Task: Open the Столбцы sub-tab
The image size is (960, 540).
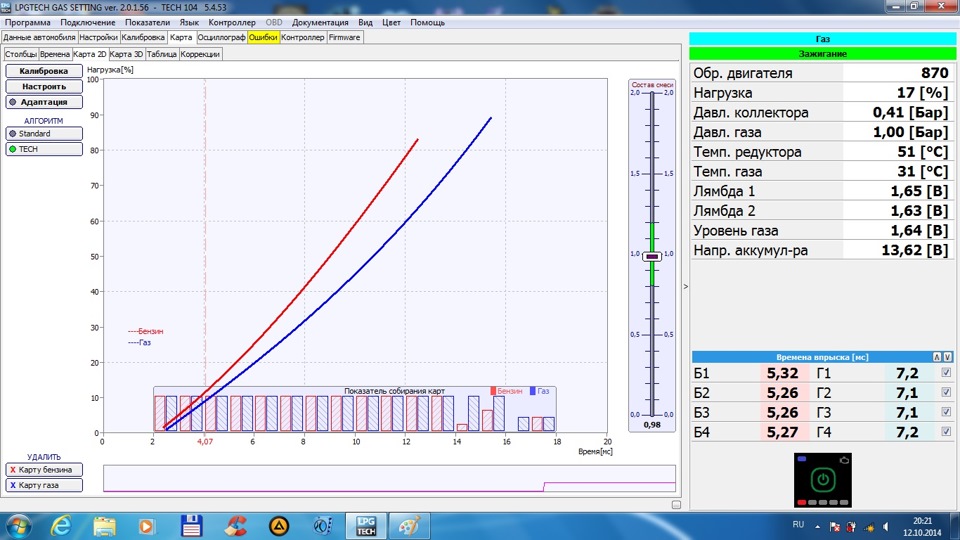Action: (x=21, y=54)
